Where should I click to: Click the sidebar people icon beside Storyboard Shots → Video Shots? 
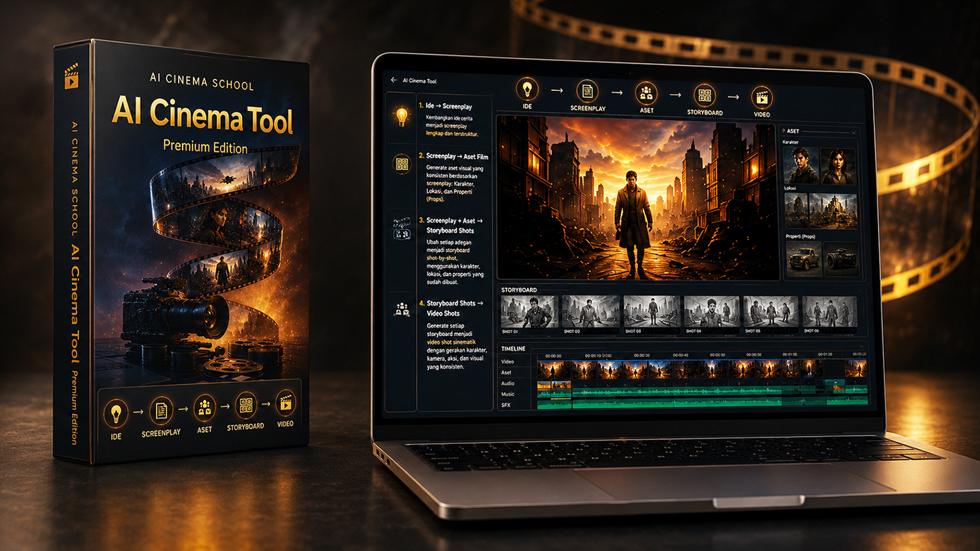pyautogui.click(x=402, y=310)
